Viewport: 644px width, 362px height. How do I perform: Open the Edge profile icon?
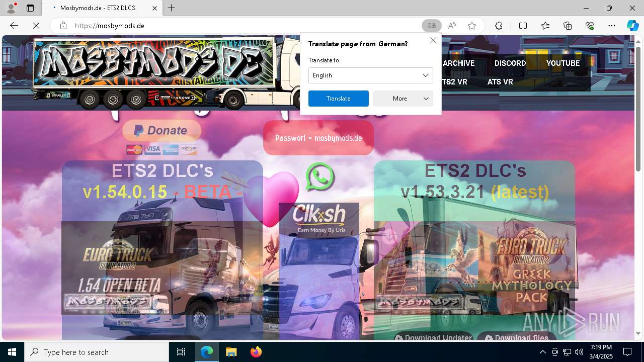point(11,8)
